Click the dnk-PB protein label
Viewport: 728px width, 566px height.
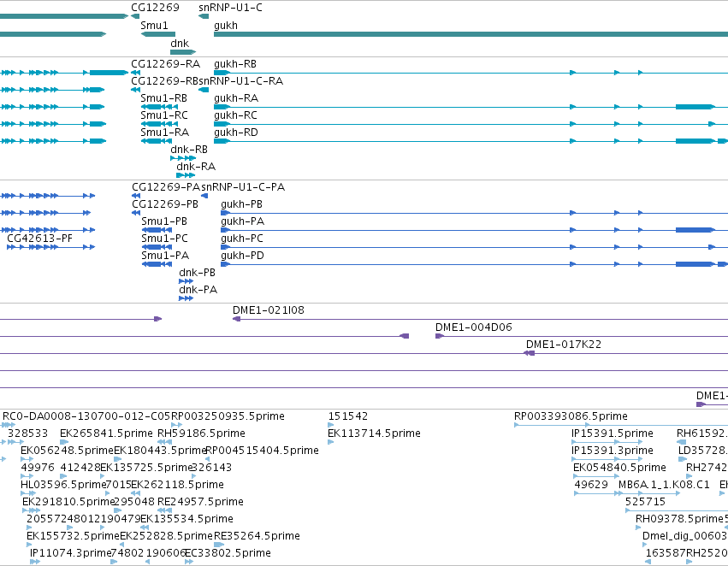(x=198, y=274)
